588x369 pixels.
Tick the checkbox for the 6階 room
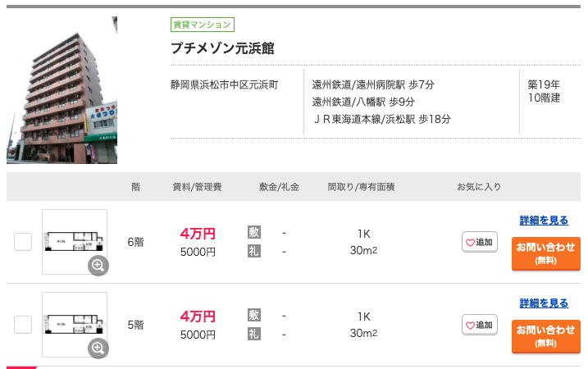pos(23,242)
